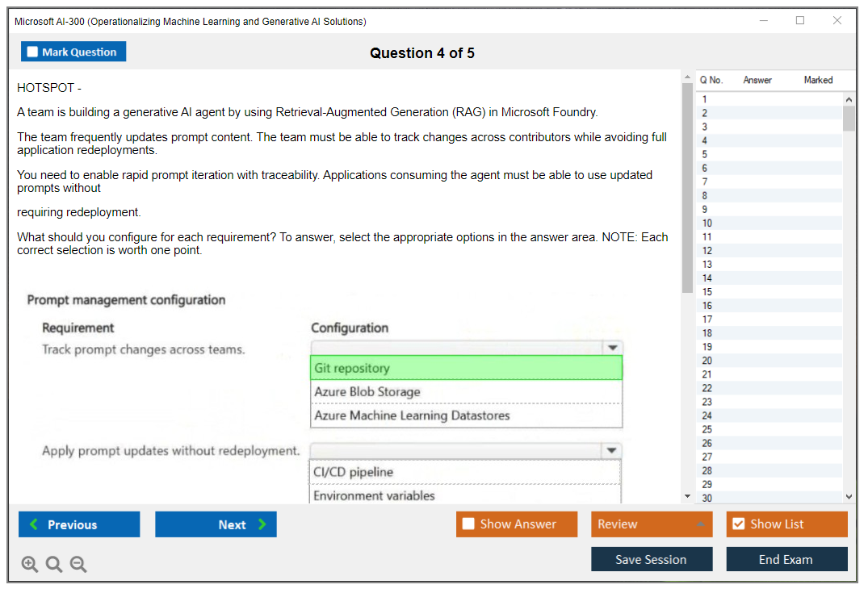This screenshot has height=593, width=868.
Task: Click the green right arrow on Next
Action: [x=262, y=524]
